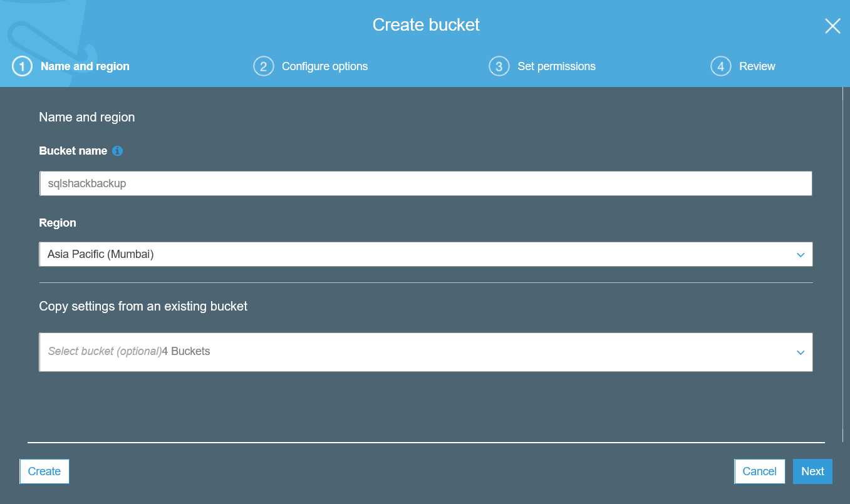
Task: Click inside the sqlshackbackup name field
Action: pyautogui.click(x=426, y=183)
